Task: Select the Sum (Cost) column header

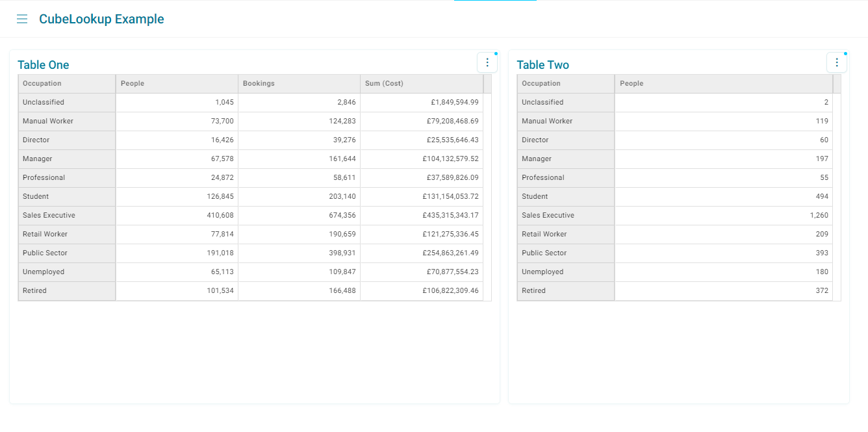Action: click(422, 84)
